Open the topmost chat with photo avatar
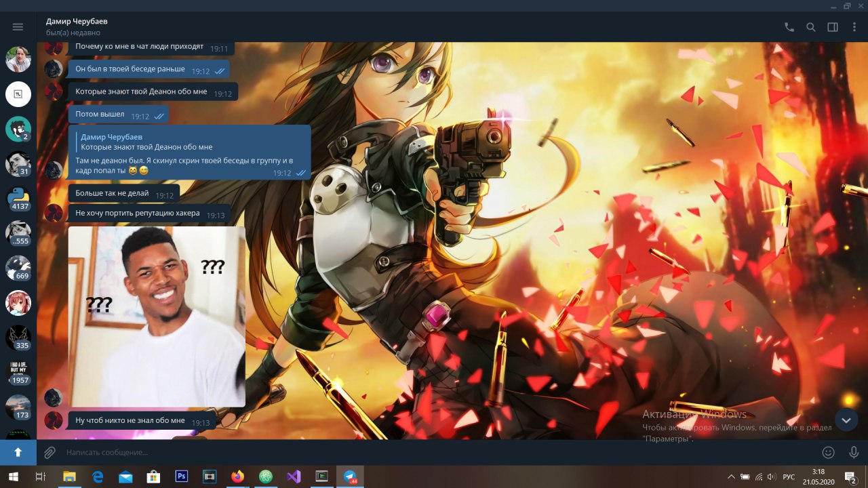This screenshot has width=868, height=488. 18,60
